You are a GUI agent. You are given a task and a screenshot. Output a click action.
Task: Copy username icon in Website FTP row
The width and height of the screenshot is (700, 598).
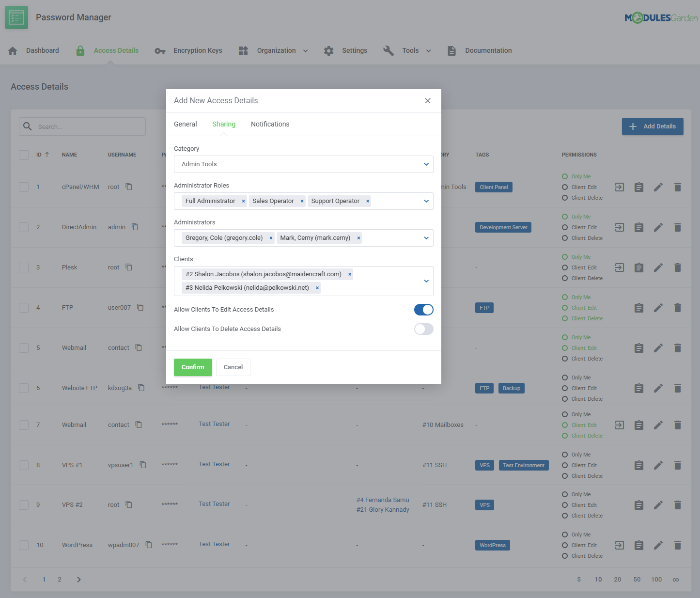pyautogui.click(x=141, y=388)
